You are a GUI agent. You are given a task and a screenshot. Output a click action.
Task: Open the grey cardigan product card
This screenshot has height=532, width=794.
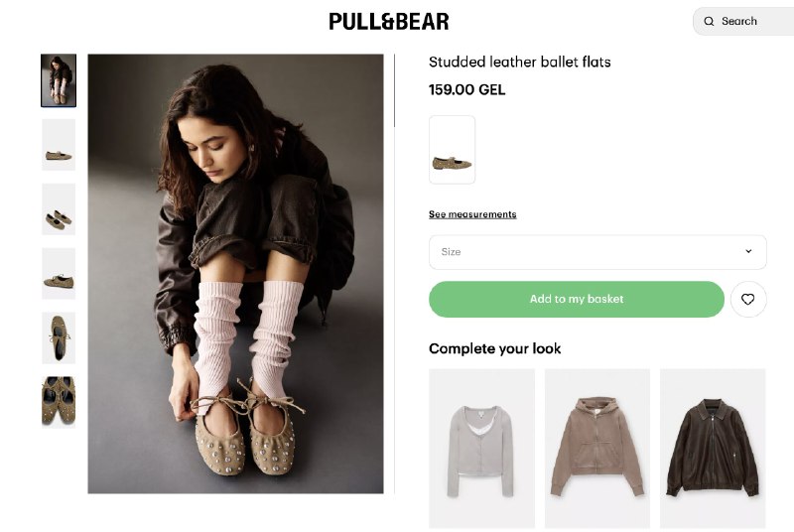point(481,449)
